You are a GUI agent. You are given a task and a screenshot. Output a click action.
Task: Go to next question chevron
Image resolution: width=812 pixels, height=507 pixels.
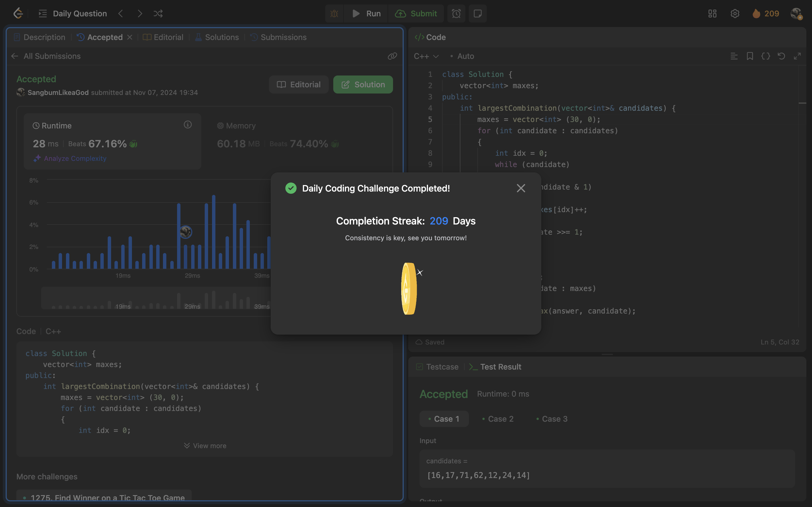140,14
